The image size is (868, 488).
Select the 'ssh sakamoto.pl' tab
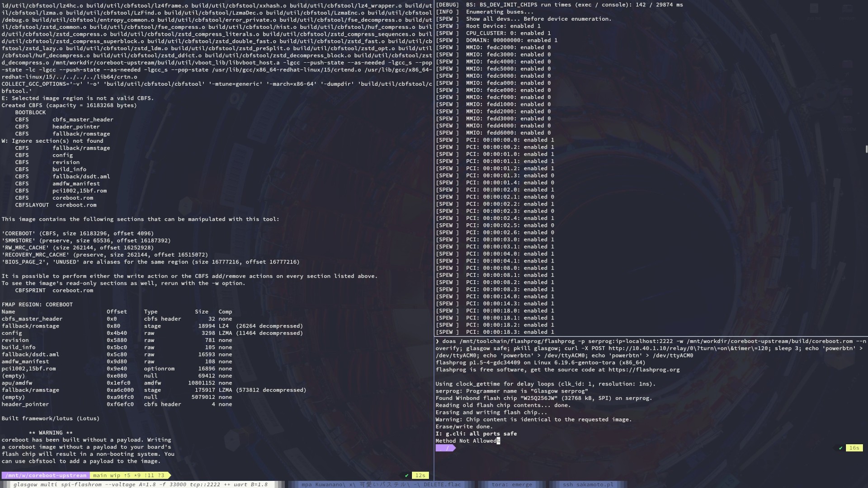tap(587, 484)
